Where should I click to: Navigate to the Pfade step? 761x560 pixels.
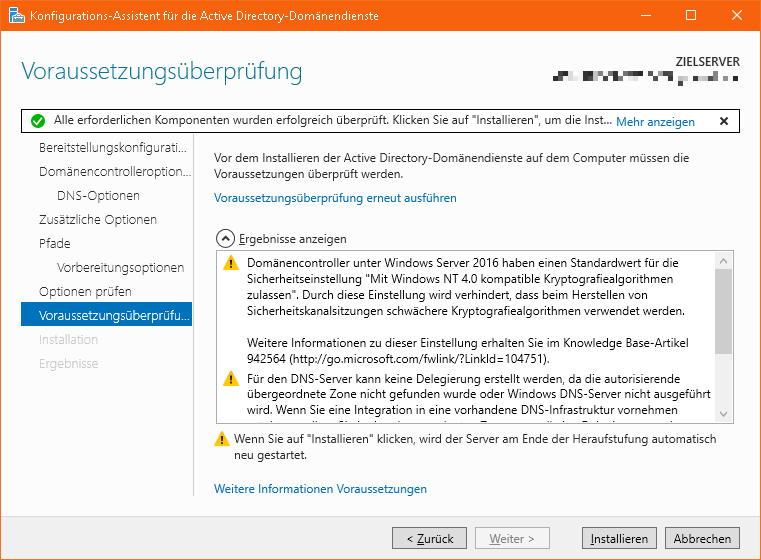click(x=55, y=244)
